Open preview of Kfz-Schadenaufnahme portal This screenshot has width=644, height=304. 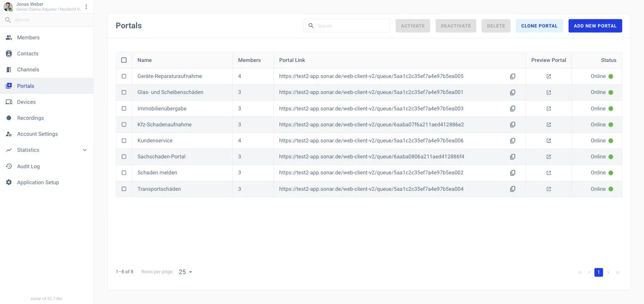(549, 125)
